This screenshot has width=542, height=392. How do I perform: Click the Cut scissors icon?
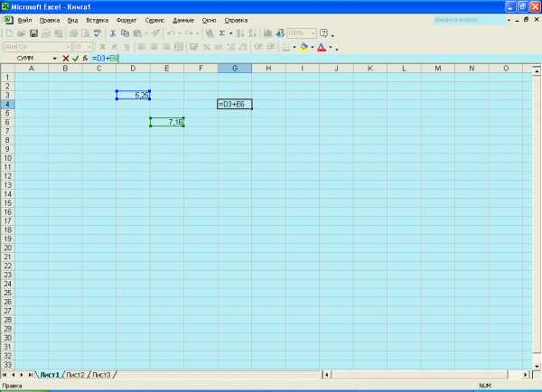pos(112,33)
